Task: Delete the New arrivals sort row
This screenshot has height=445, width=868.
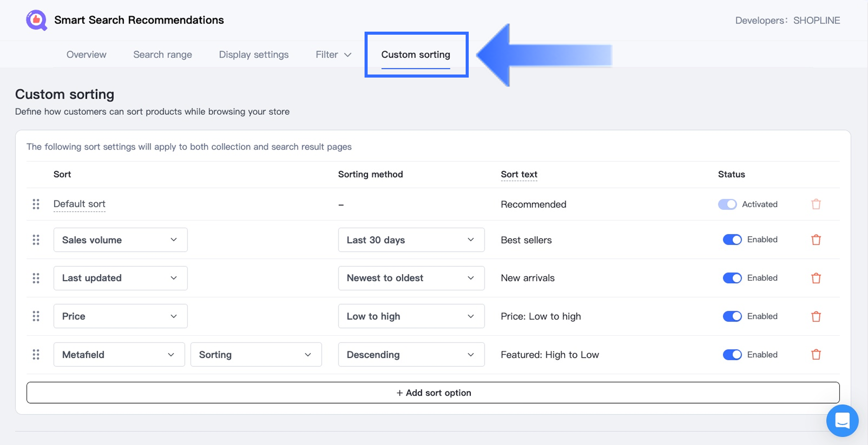Action: tap(816, 278)
